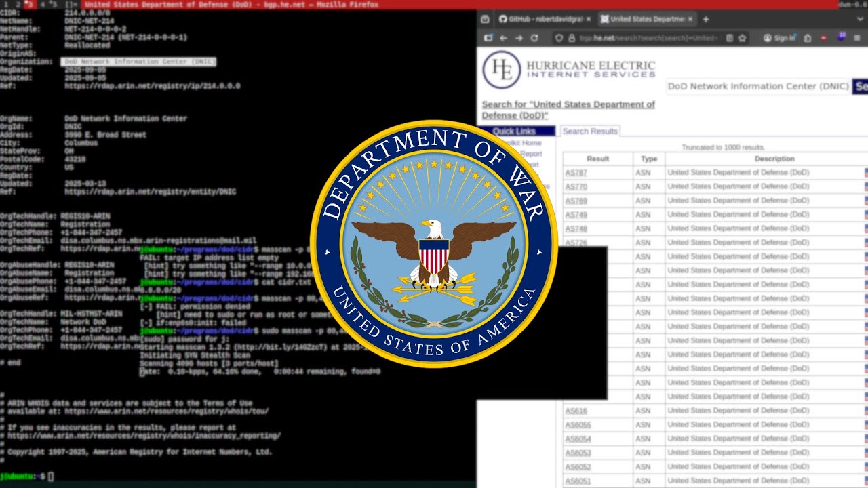Screen dimensions: 868x488
Task: Switch to United States Department tab
Action: tap(646, 19)
